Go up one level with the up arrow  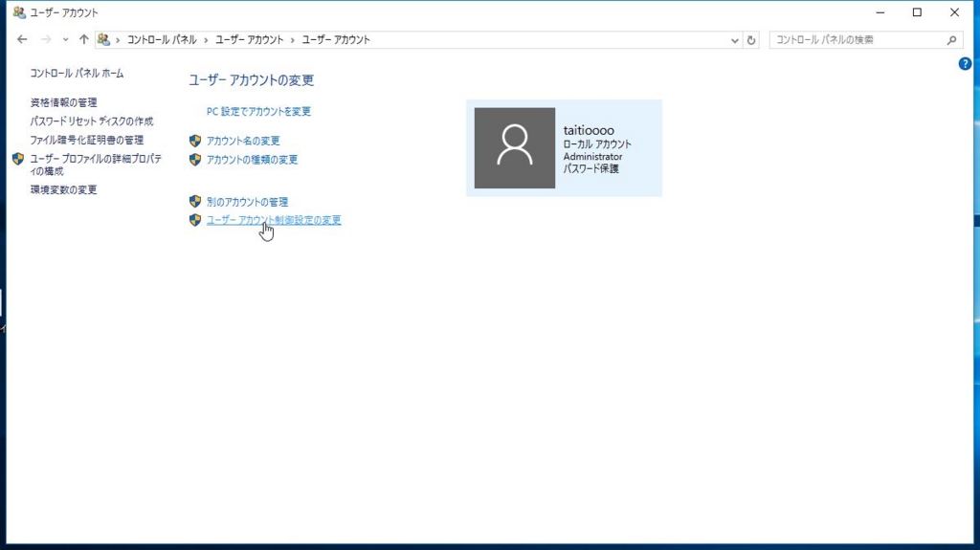click(x=84, y=39)
